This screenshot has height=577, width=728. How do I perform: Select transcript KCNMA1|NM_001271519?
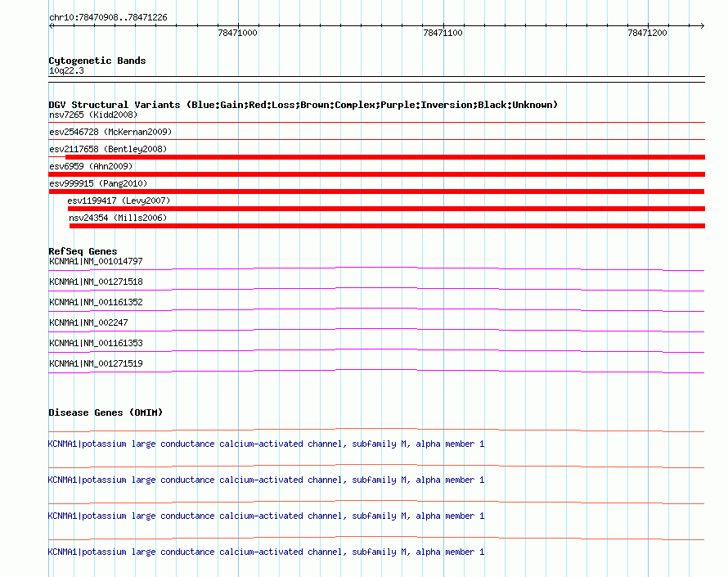pos(96,363)
